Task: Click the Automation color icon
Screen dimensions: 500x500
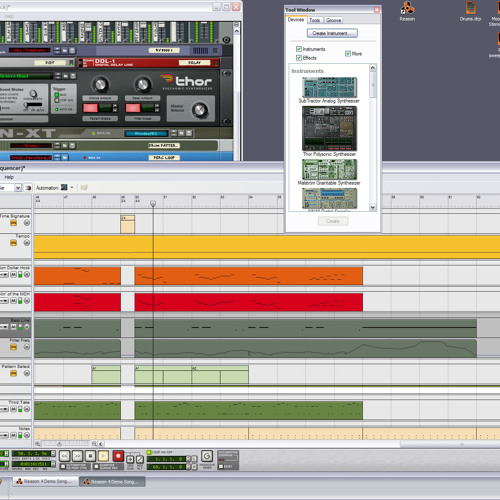Action: click(x=64, y=187)
